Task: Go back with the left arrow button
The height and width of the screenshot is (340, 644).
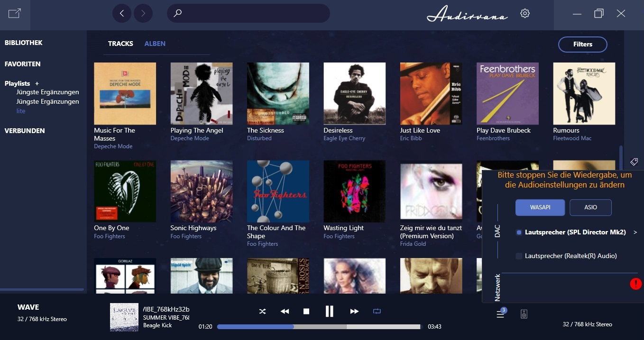Action: point(122,13)
